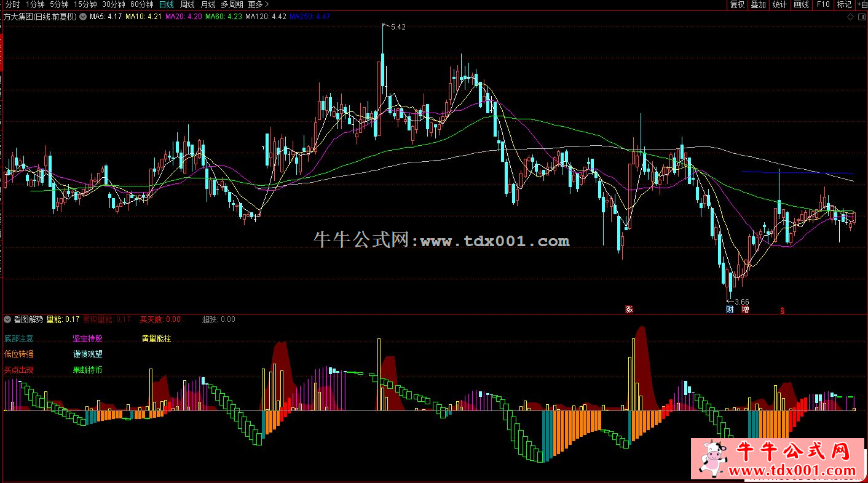Switch to the 周线 weekly chart
The image size is (868, 483).
[187, 4]
